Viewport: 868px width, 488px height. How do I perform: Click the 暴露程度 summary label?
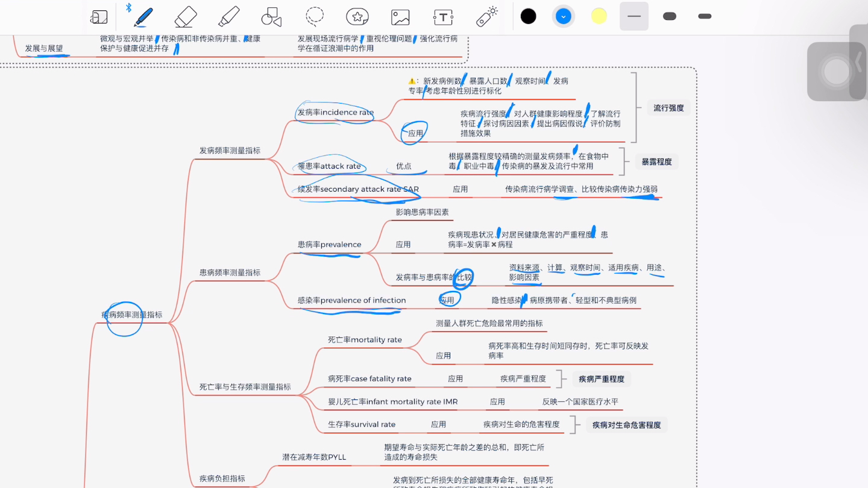(x=656, y=162)
